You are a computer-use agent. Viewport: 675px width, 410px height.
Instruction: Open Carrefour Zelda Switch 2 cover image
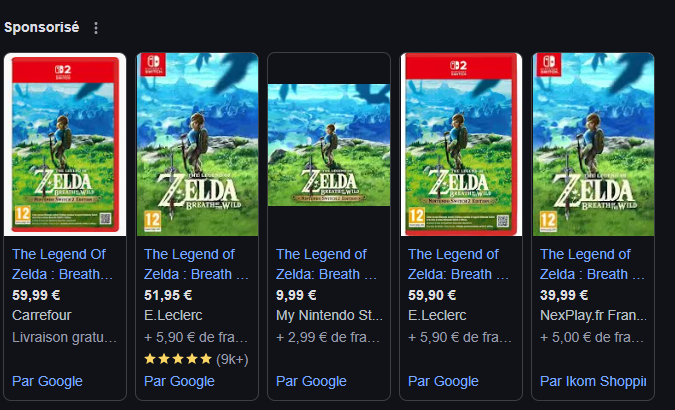65,144
